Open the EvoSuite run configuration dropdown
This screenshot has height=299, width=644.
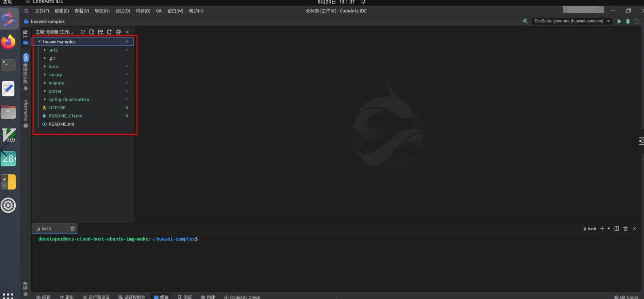pos(572,21)
